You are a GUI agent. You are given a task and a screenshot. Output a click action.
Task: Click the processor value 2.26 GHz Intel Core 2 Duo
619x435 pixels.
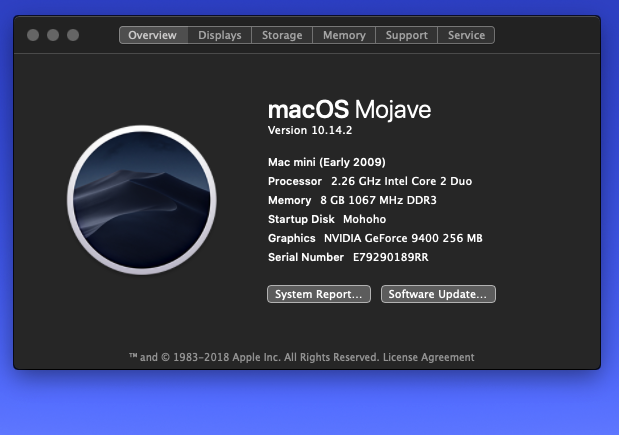401,181
